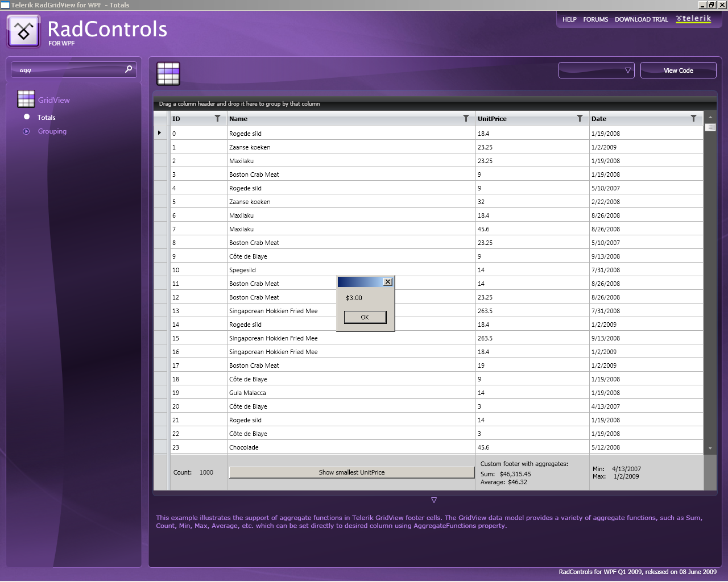Click the 9/13/2008 date cell in row 9
The image size is (728, 582).
pos(646,256)
